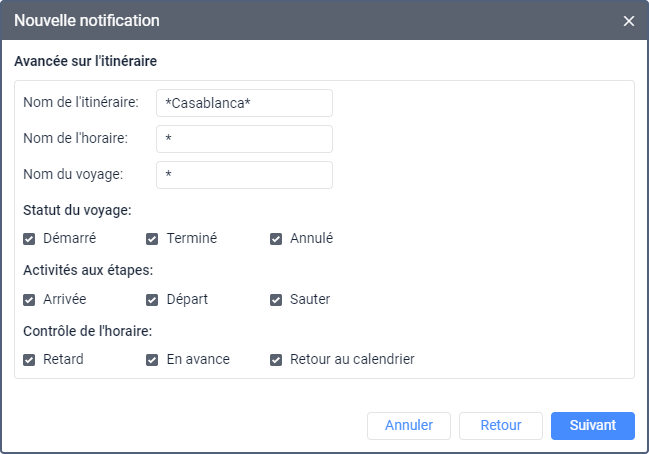Uncheck the Départ stage activity checkbox
The width and height of the screenshot is (649, 454).
click(153, 299)
